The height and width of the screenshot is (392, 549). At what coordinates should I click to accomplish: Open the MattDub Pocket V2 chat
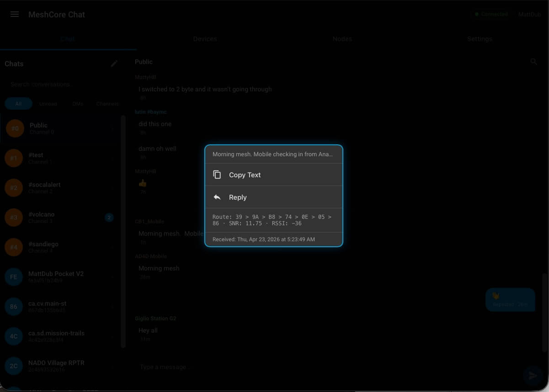[x=59, y=277]
